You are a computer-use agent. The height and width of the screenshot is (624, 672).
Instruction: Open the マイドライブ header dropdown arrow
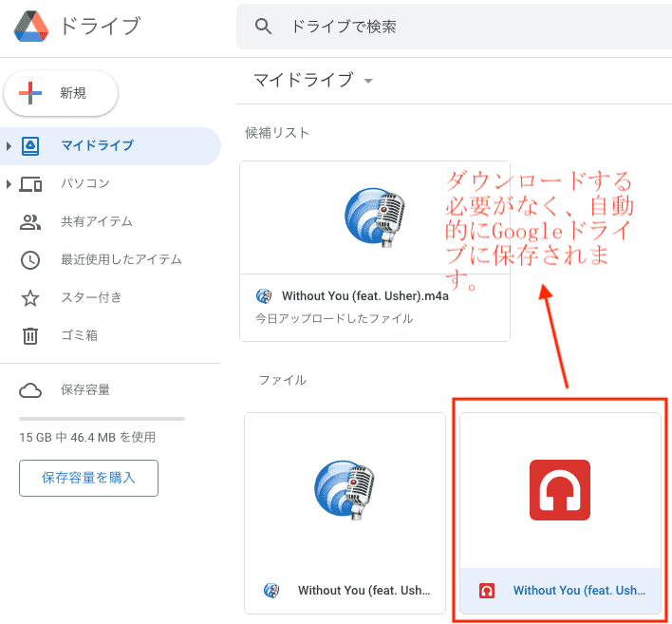click(x=368, y=81)
